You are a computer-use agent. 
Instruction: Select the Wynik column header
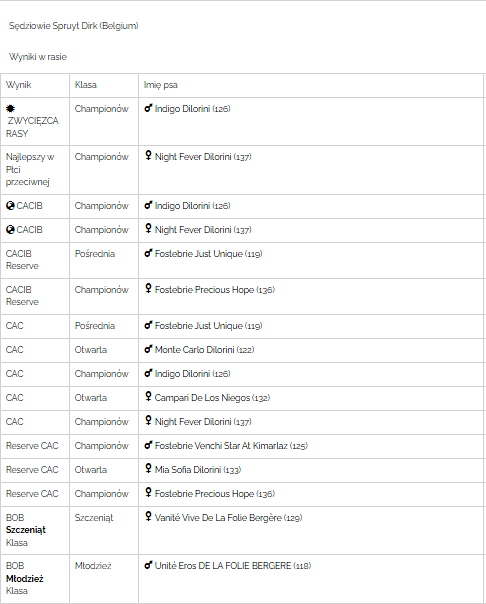[18, 85]
